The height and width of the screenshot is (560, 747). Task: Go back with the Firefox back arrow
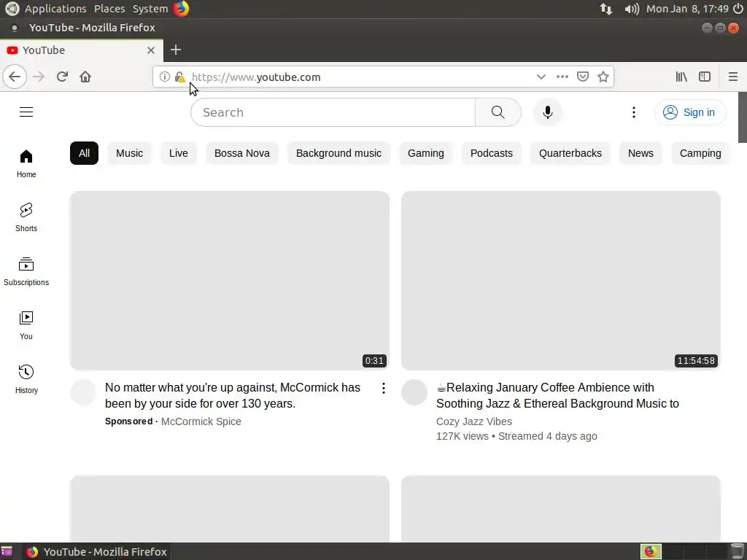pyautogui.click(x=15, y=77)
